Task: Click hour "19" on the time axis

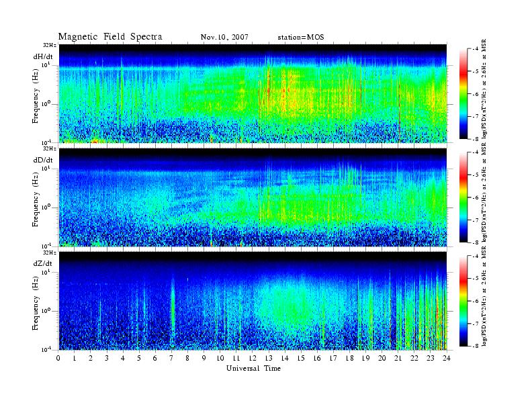Action: pyautogui.click(x=365, y=358)
